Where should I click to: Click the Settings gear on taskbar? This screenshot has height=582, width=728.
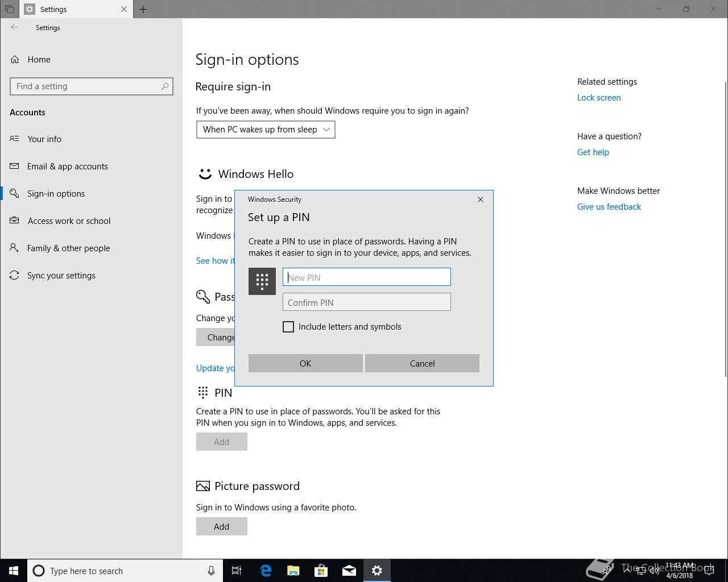click(377, 571)
